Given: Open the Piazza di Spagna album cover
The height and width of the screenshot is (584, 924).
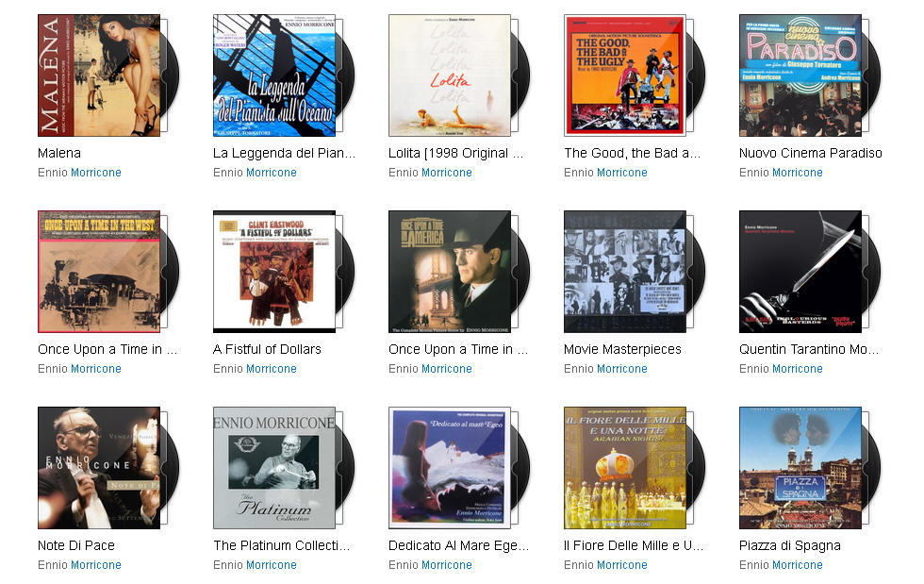Looking at the screenshot, I should 800,468.
